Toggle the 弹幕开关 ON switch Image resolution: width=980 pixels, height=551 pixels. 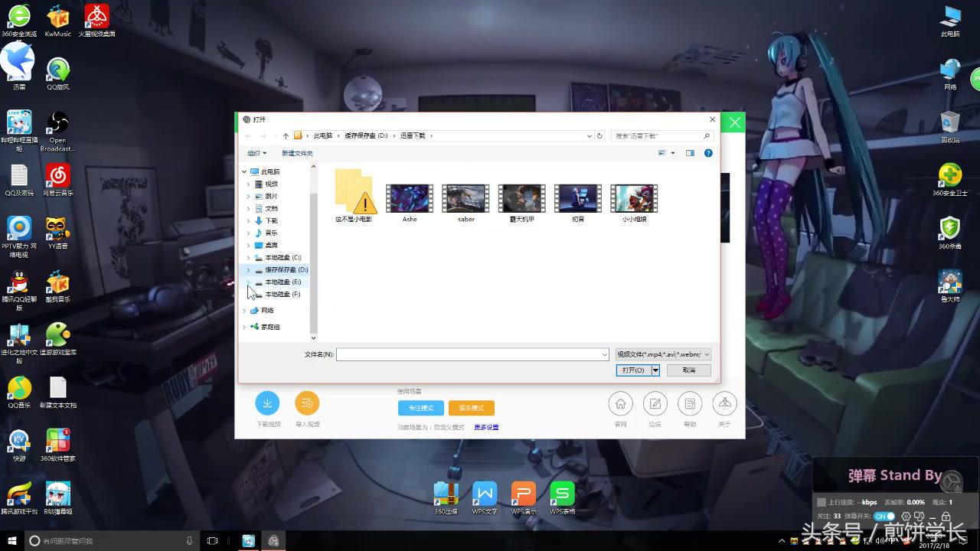tap(884, 517)
